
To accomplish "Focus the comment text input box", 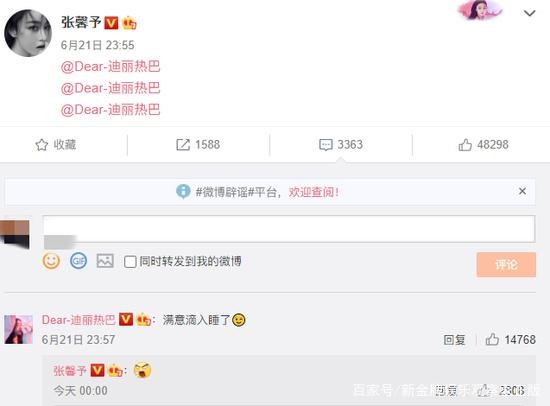I will (x=289, y=229).
